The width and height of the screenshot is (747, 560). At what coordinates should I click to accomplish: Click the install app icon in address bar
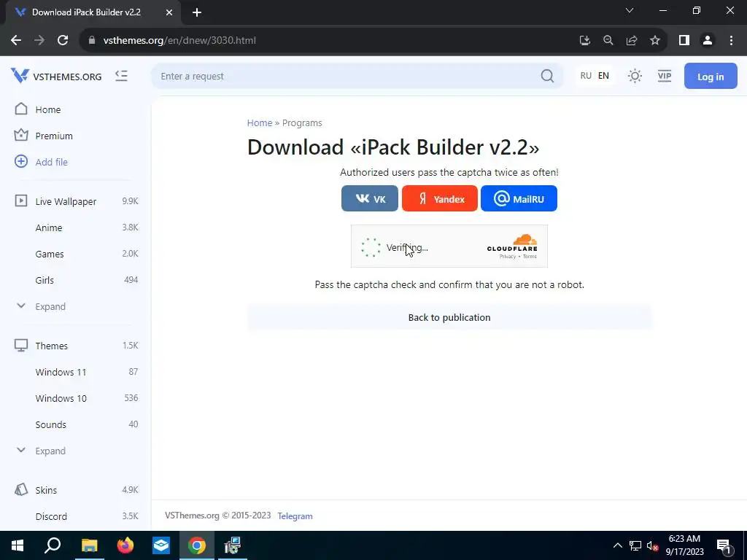tap(584, 41)
